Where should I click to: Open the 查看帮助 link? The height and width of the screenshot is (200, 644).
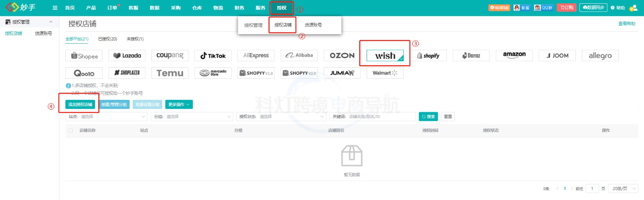tap(627, 24)
